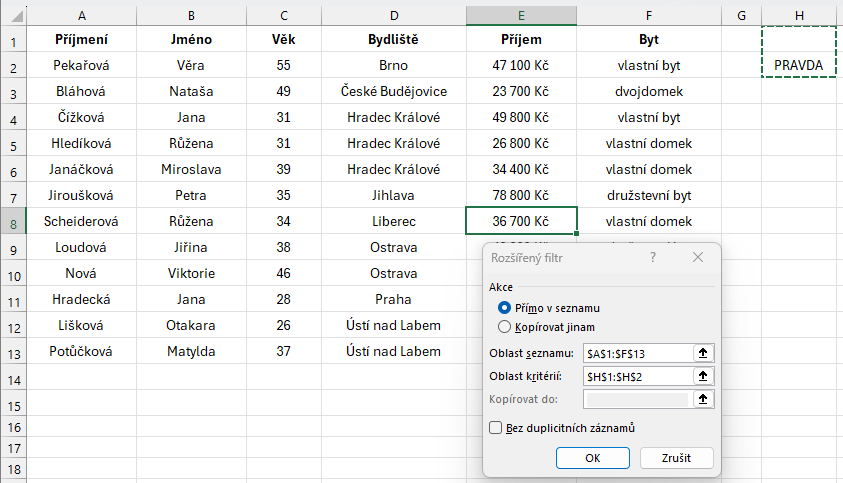Select the PRAVDA cell in column H
843x483 pixels.
click(x=799, y=65)
